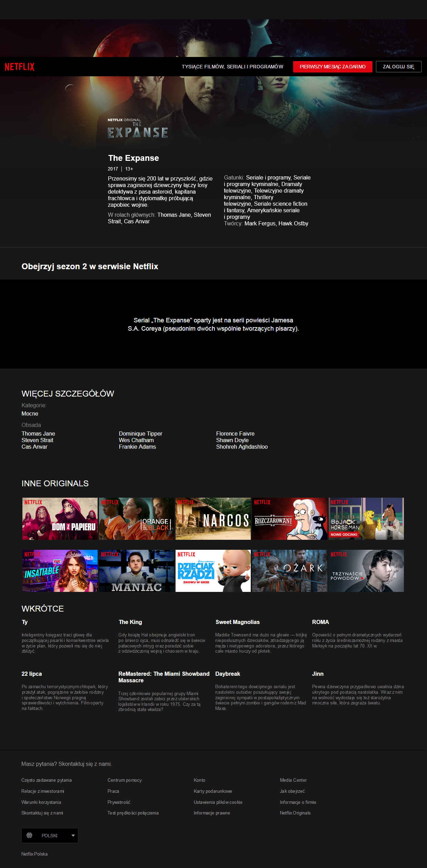Open the Mark Fergus creator link
Screen dimensions: 427x868
[260, 223]
